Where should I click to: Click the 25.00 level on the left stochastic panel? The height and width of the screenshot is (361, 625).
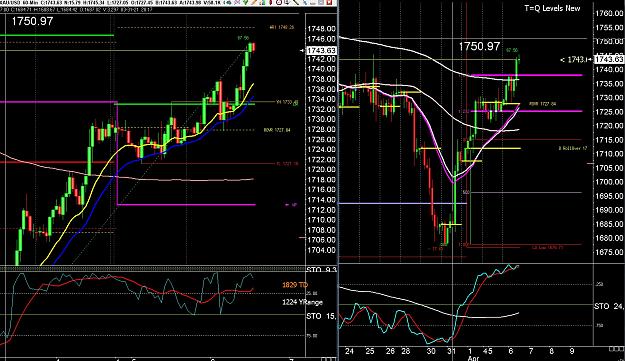click(312, 294)
